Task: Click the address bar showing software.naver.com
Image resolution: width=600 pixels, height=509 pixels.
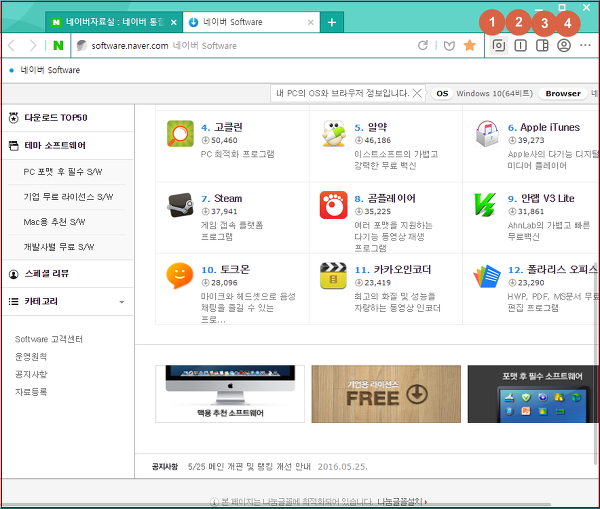Action: click(x=245, y=46)
